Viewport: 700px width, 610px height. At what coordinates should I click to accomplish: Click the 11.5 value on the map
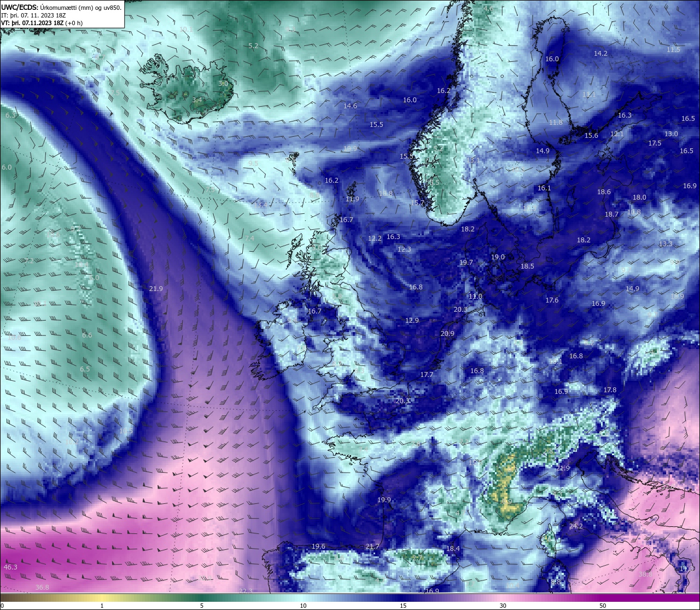click(x=673, y=50)
